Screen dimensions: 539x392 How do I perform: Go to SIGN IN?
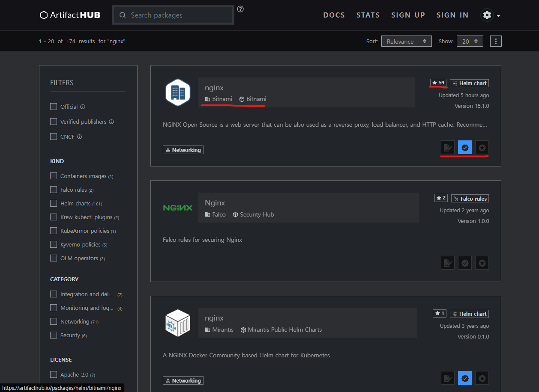point(452,15)
